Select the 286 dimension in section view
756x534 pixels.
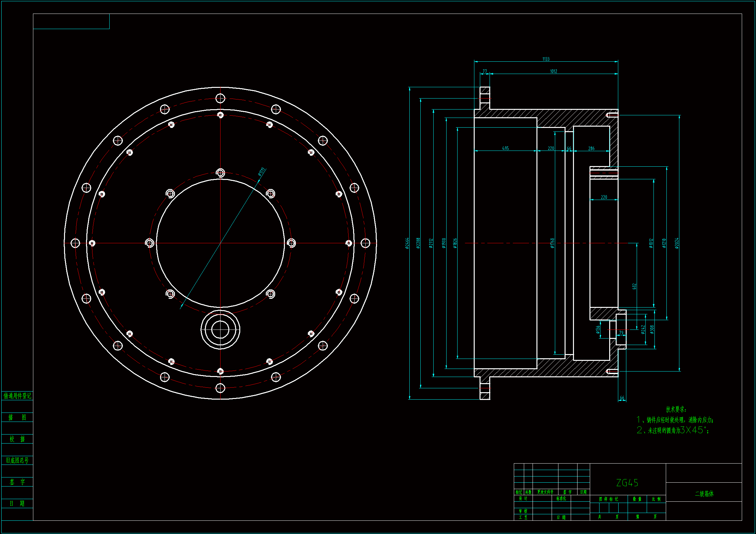tap(591, 149)
